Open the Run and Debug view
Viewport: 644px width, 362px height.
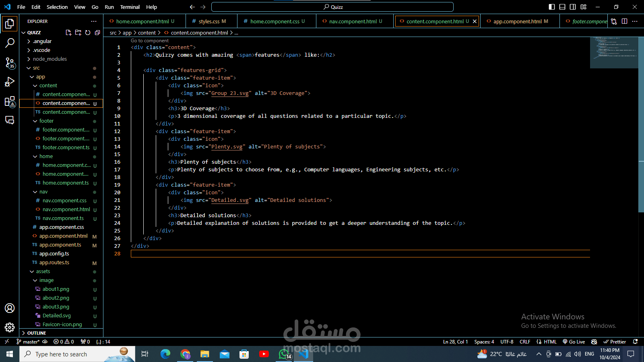(10, 82)
